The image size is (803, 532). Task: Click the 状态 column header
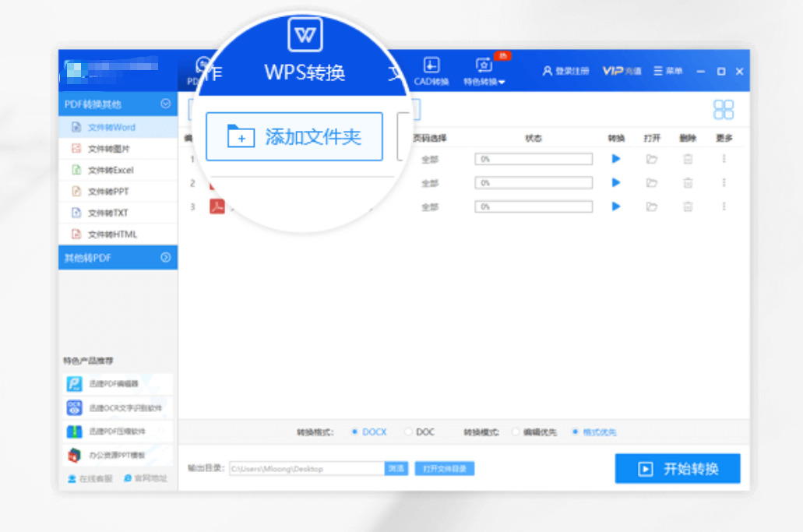[534, 138]
